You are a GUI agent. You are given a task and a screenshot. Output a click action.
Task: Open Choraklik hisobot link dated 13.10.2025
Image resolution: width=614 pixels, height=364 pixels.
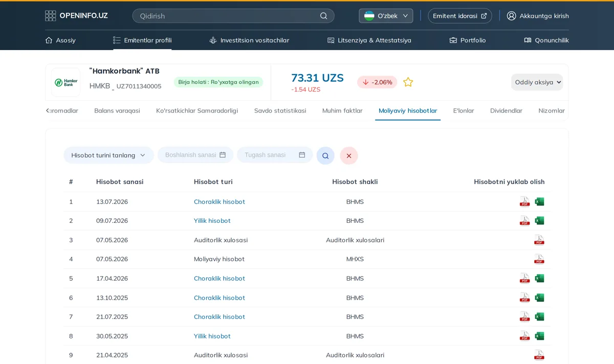pos(220,298)
